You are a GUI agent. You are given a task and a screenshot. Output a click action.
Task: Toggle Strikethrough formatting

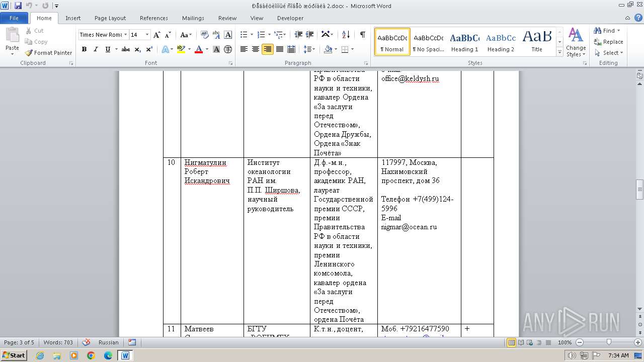126,49
